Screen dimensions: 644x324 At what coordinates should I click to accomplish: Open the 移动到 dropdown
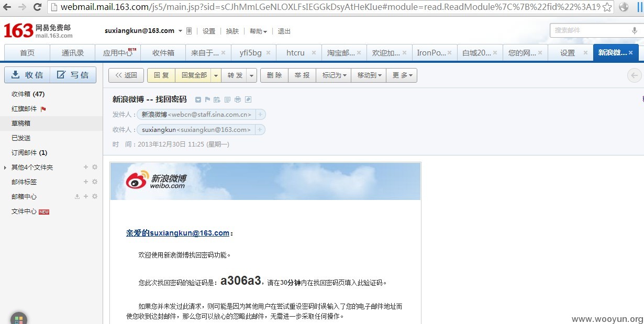369,75
